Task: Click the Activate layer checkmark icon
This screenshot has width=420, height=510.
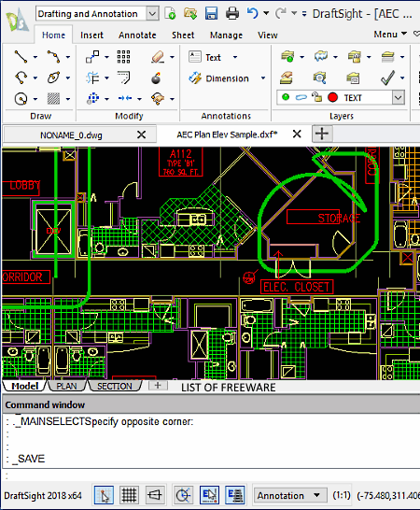Action: (388, 78)
